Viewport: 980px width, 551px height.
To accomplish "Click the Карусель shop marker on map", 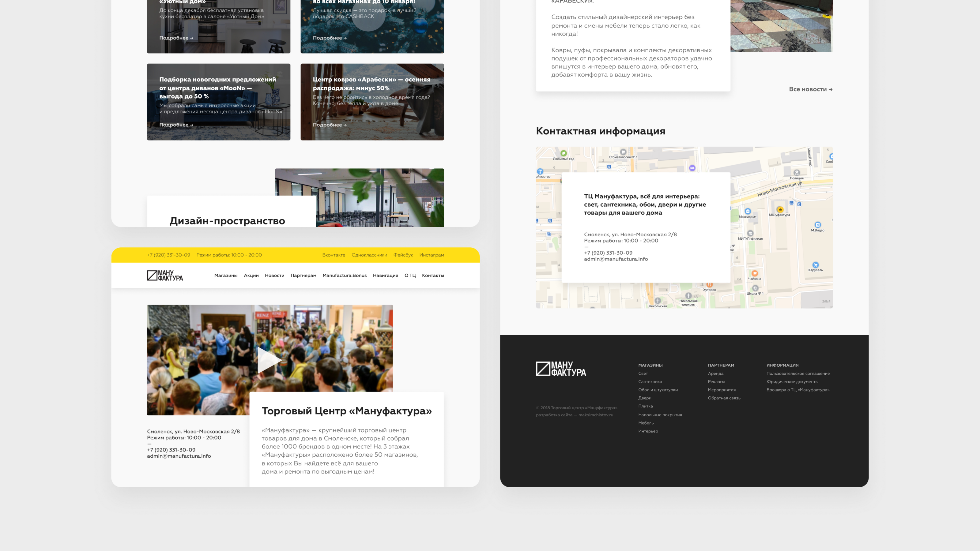I will pos(815,265).
